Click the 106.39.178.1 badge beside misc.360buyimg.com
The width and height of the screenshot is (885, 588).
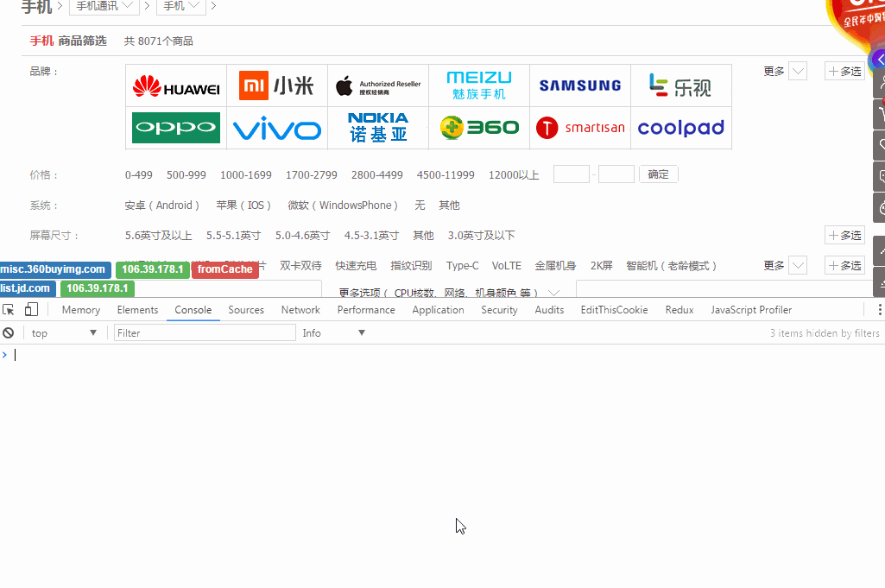tap(152, 269)
